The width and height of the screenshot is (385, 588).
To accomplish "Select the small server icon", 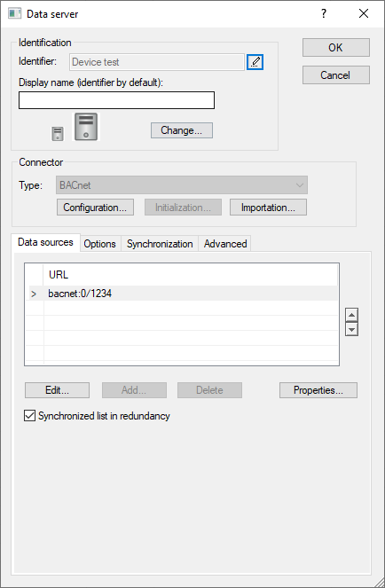I will [x=58, y=134].
